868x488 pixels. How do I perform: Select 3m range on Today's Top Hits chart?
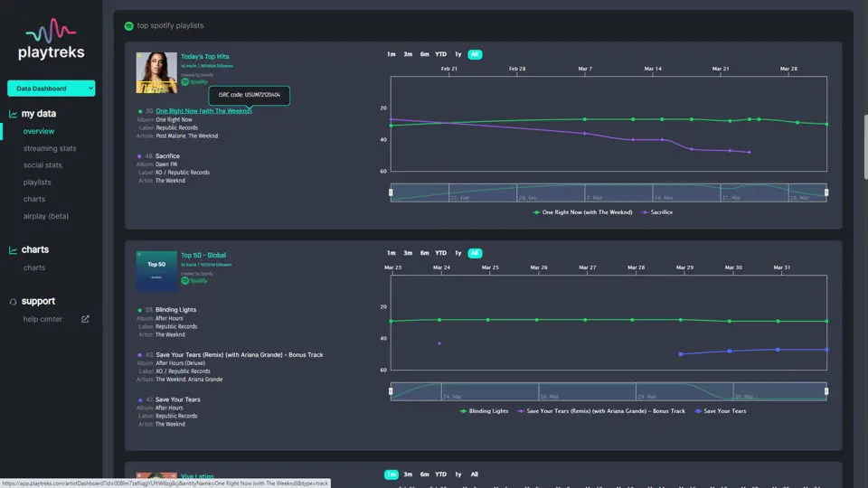(x=408, y=54)
